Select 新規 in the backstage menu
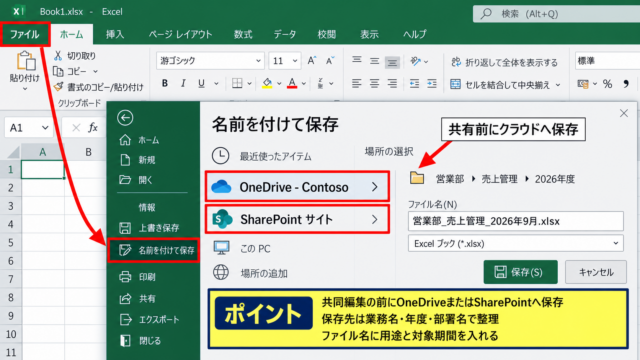The height and width of the screenshot is (360, 640). [x=138, y=160]
